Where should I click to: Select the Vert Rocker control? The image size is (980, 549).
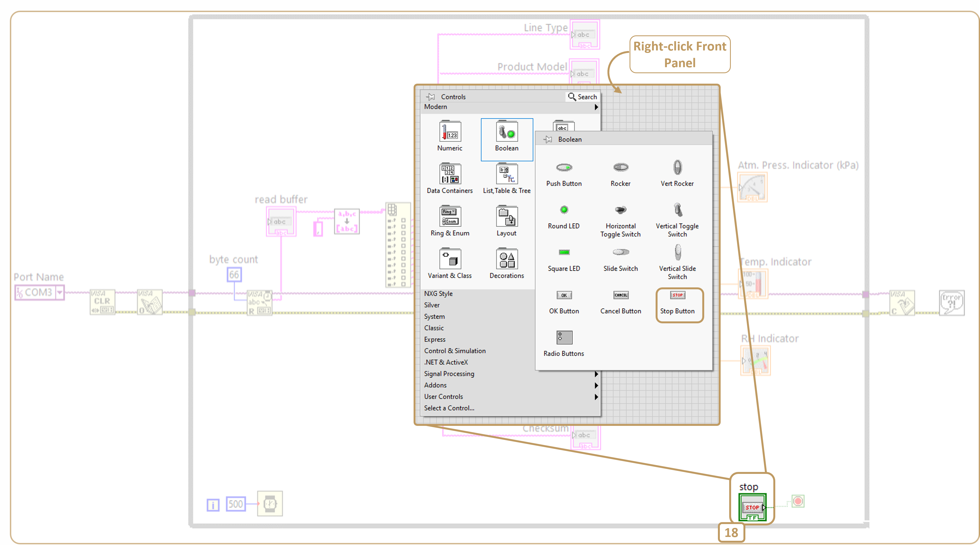[x=677, y=173]
